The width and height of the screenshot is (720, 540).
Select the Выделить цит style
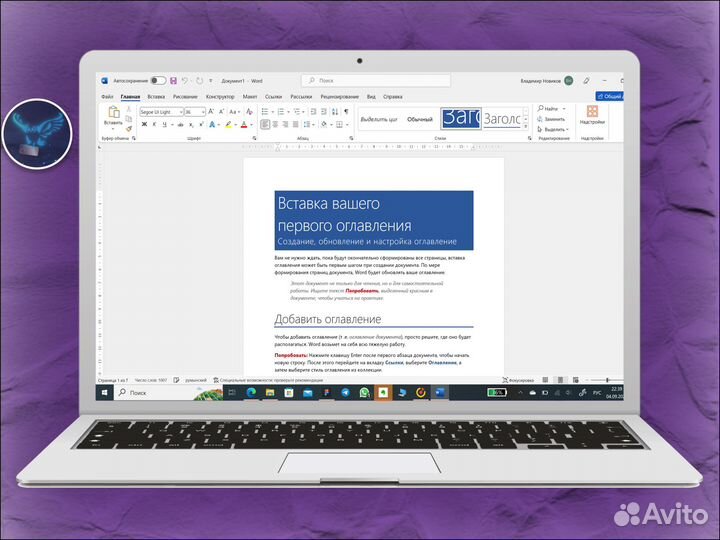tap(378, 119)
